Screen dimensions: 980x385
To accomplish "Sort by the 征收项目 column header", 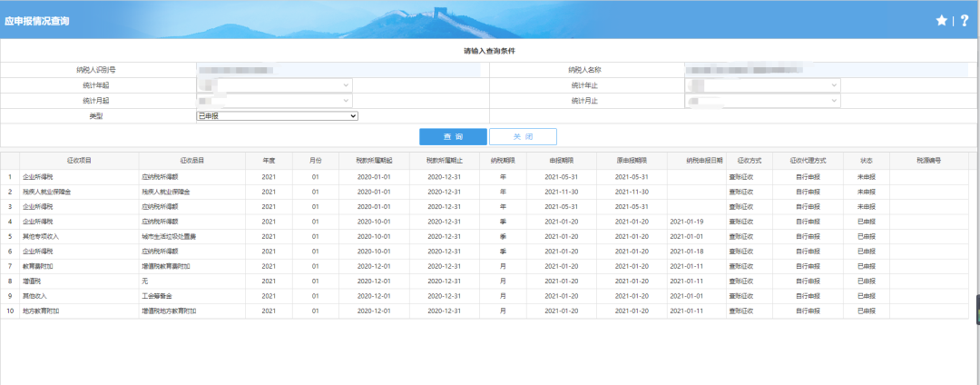I will tap(79, 161).
